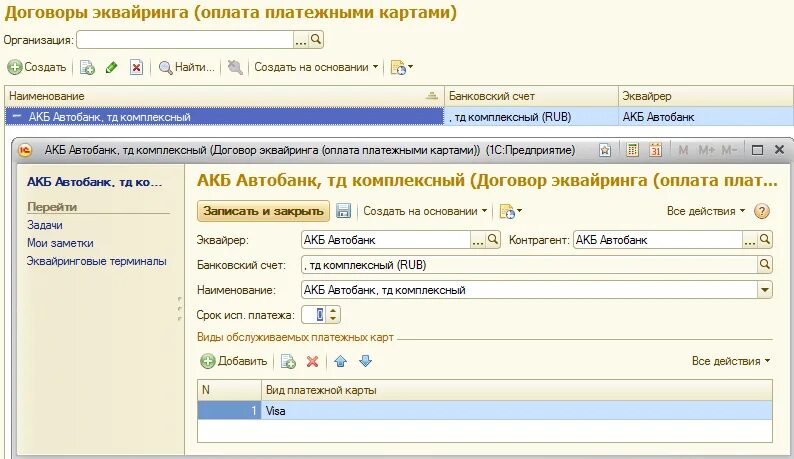Maximize the contract form window
Viewport: 794px width, 459px height.
[x=758, y=150]
